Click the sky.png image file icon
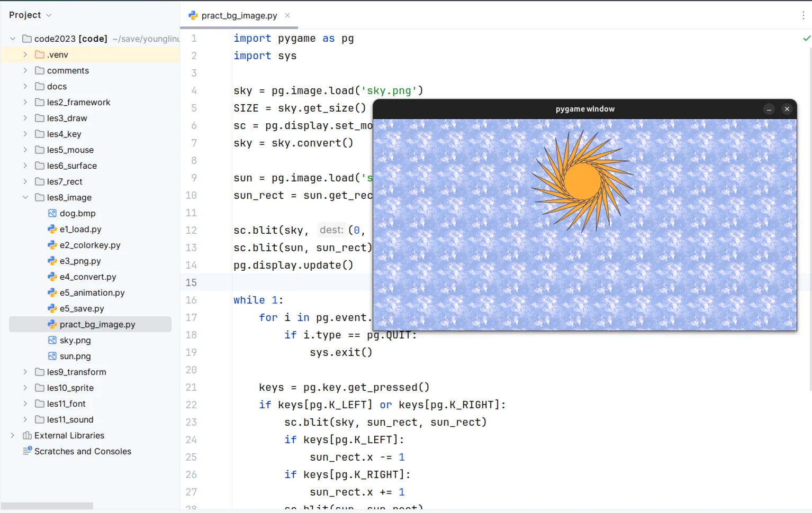This screenshot has width=812, height=513. point(52,340)
